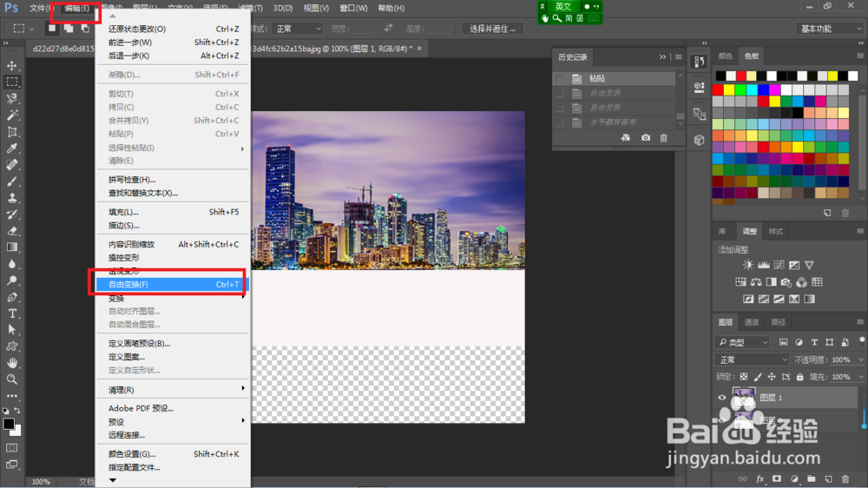Viewport: 868px width, 488px height.
Task: Click the foreground color swatch
Action: (x=9, y=424)
